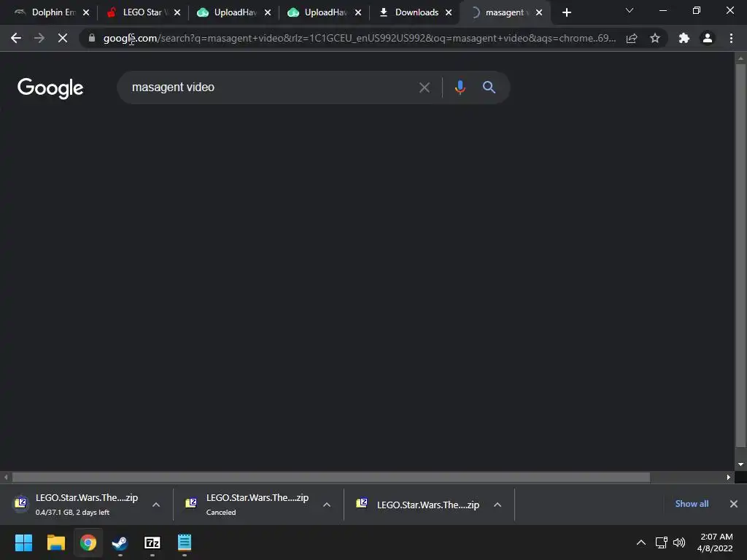This screenshot has height=560, width=747.
Task: Open network status tray icon
Action: (661, 542)
